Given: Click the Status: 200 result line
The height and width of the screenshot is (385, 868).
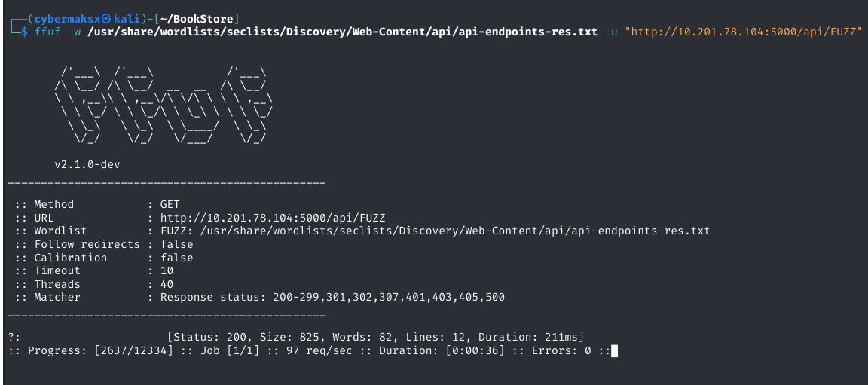Looking at the screenshot, I should pos(376,337).
